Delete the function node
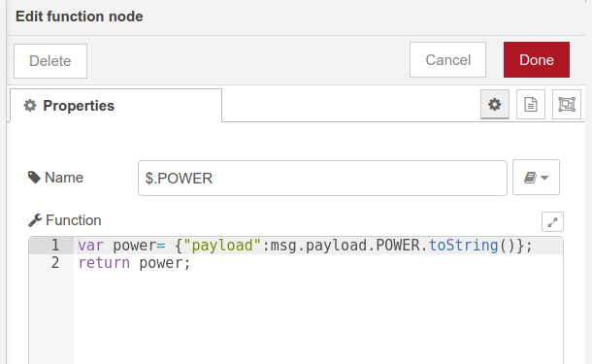Screen dimensions: 592x364 50,61
